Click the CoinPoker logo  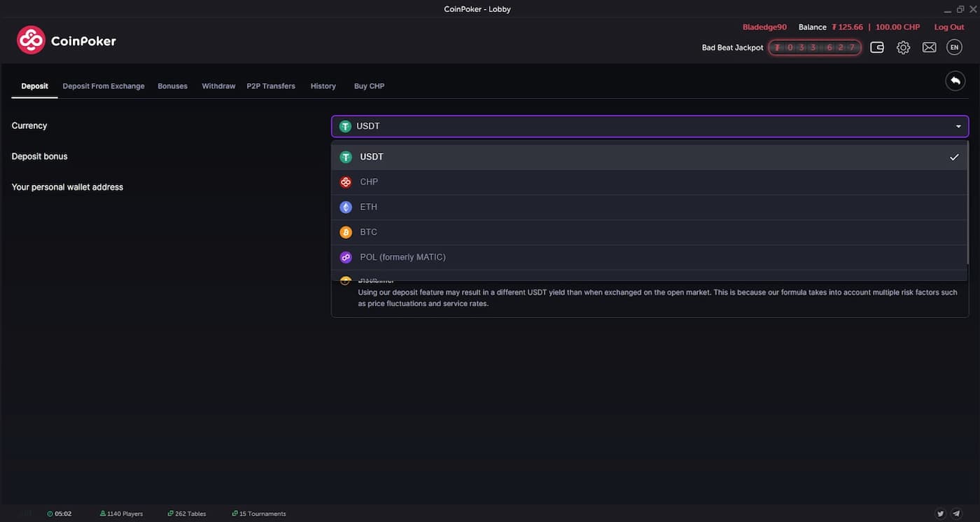coord(66,41)
